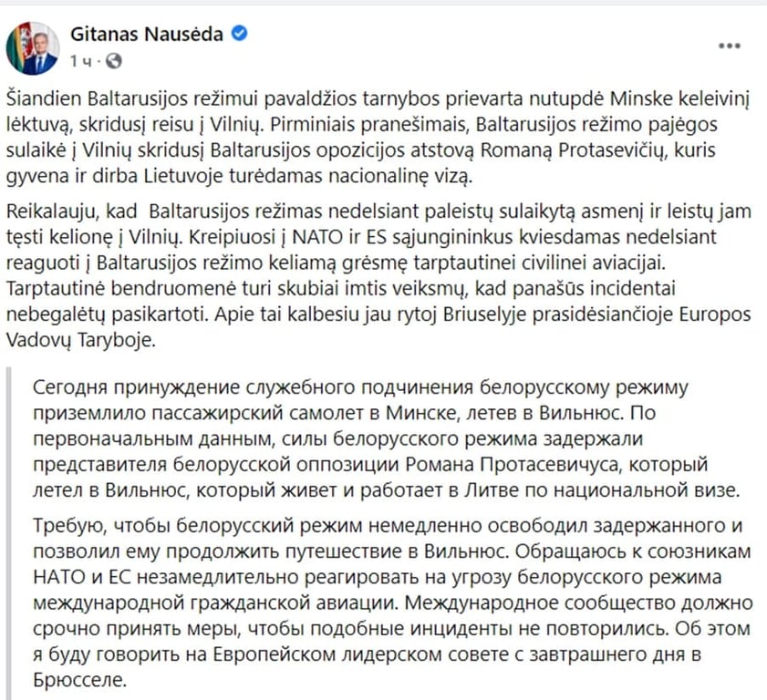Screen dimensions: 767x700
Task: Click the globe public audience icon
Action: 114,61
